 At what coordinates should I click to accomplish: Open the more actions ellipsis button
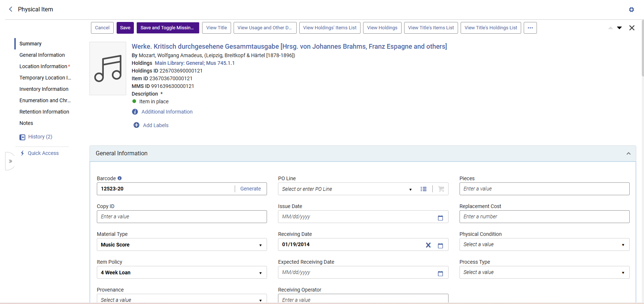click(530, 28)
